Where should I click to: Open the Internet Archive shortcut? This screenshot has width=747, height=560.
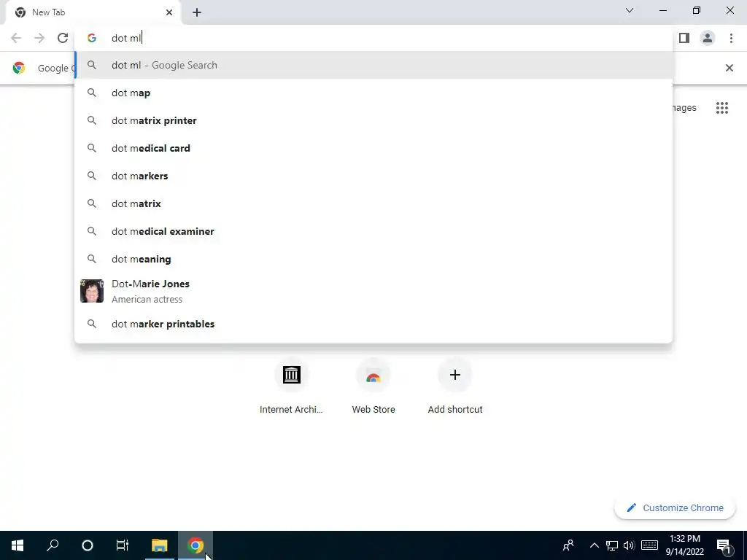point(291,388)
